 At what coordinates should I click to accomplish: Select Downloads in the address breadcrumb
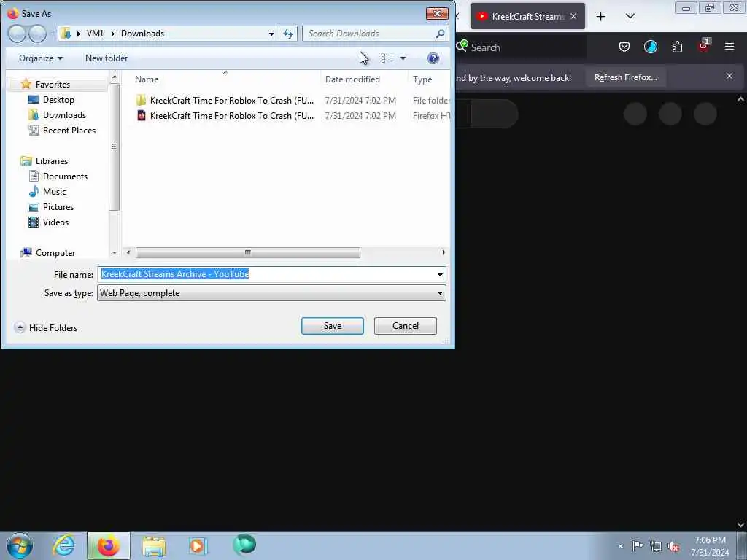click(x=142, y=34)
